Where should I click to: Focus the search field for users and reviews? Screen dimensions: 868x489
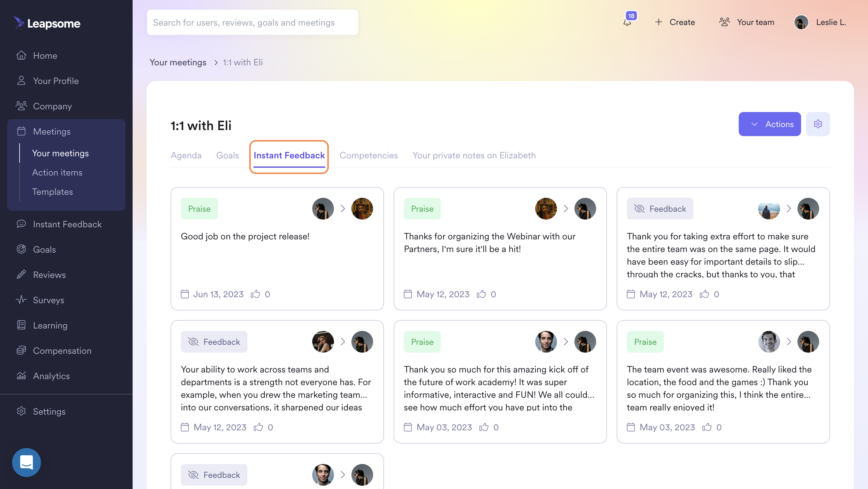pos(252,22)
